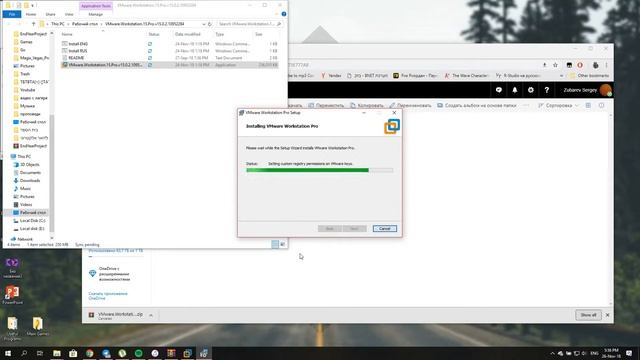
Task: Open Games folder in navigation pane
Action: tap(26, 42)
